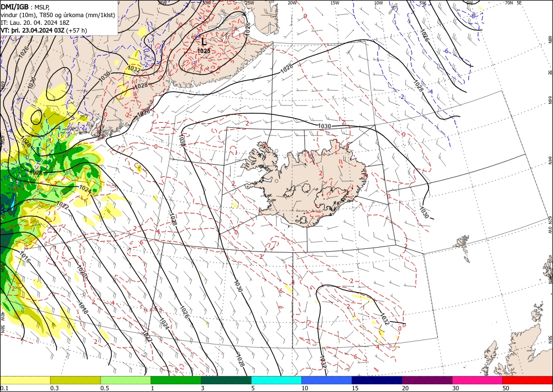The height and width of the screenshot is (392, 553).
Task: Pick the cyan 5–10 legend swatch
Action: tap(276, 380)
